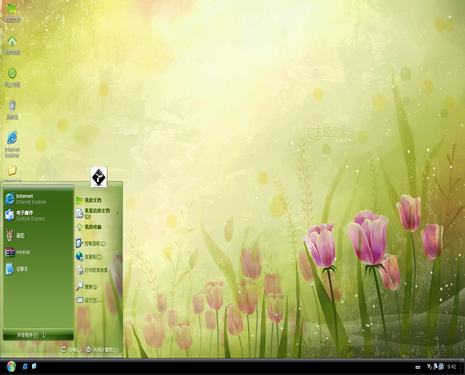The width and height of the screenshot is (465, 375).
Task: Click the system tray clock
Action: pyautogui.click(x=452, y=367)
